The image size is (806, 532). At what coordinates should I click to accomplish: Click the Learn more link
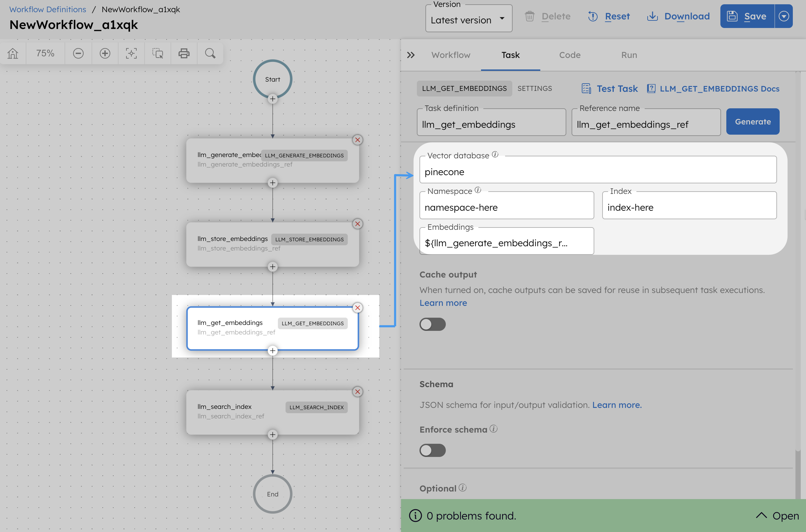coord(443,302)
